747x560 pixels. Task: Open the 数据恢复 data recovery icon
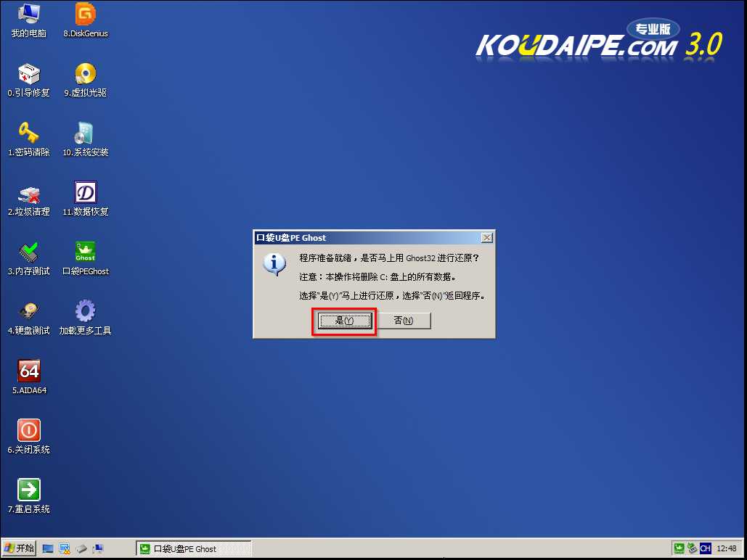[x=86, y=193]
